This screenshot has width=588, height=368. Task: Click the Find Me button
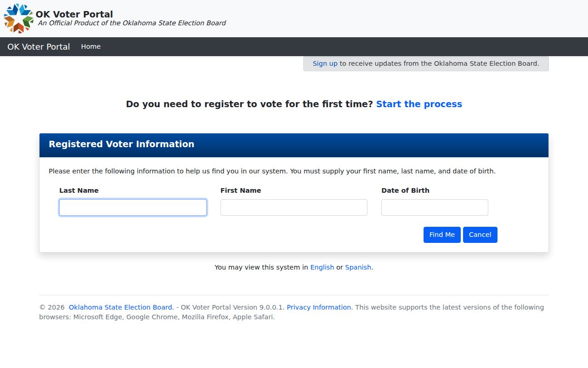click(442, 235)
